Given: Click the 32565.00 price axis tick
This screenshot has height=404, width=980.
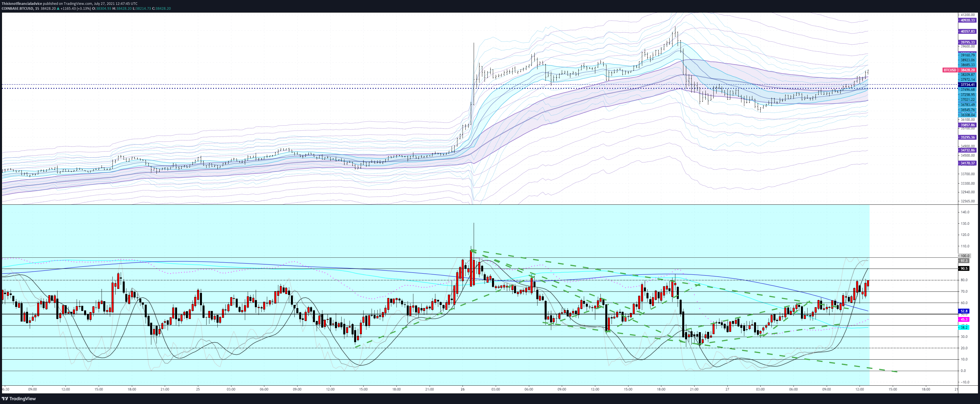Looking at the screenshot, I should (x=967, y=201).
